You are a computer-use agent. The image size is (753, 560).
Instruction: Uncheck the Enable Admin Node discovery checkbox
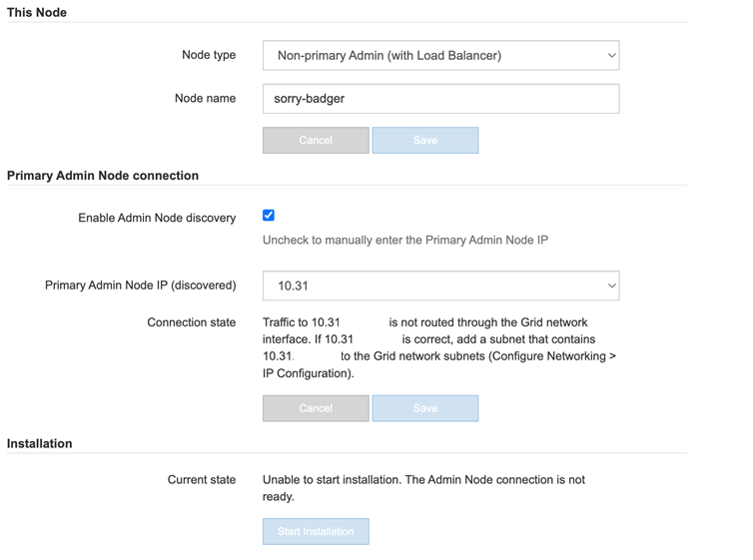coord(269,216)
